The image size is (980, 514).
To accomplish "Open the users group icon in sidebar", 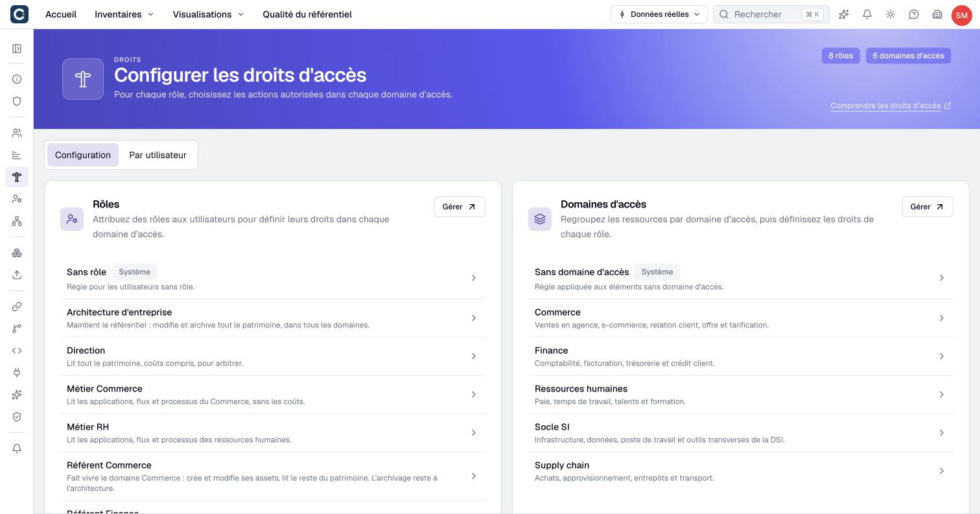I will pos(17,133).
